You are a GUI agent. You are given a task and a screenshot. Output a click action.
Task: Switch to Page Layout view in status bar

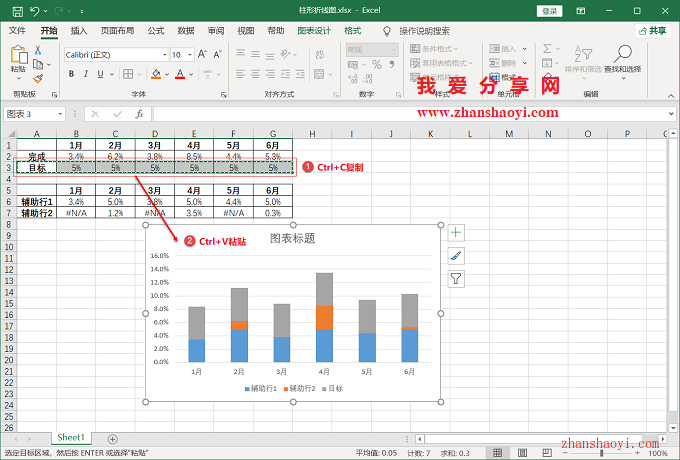522,453
